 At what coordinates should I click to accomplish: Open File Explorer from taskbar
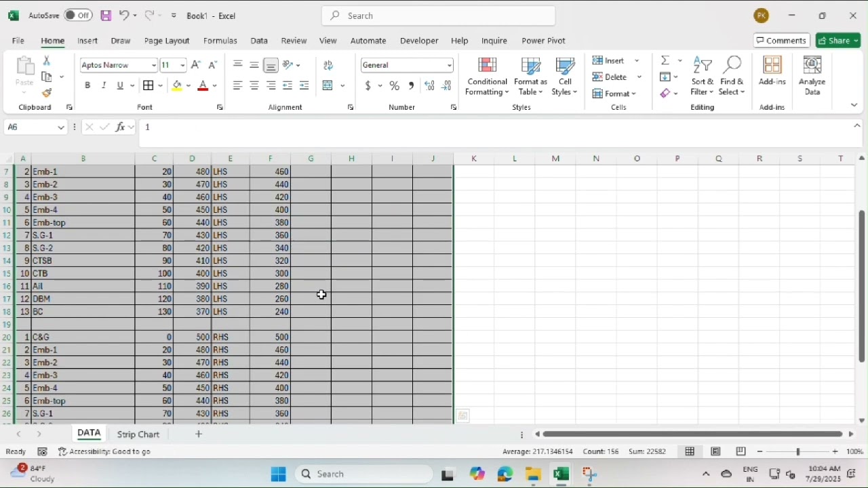click(x=533, y=474)
